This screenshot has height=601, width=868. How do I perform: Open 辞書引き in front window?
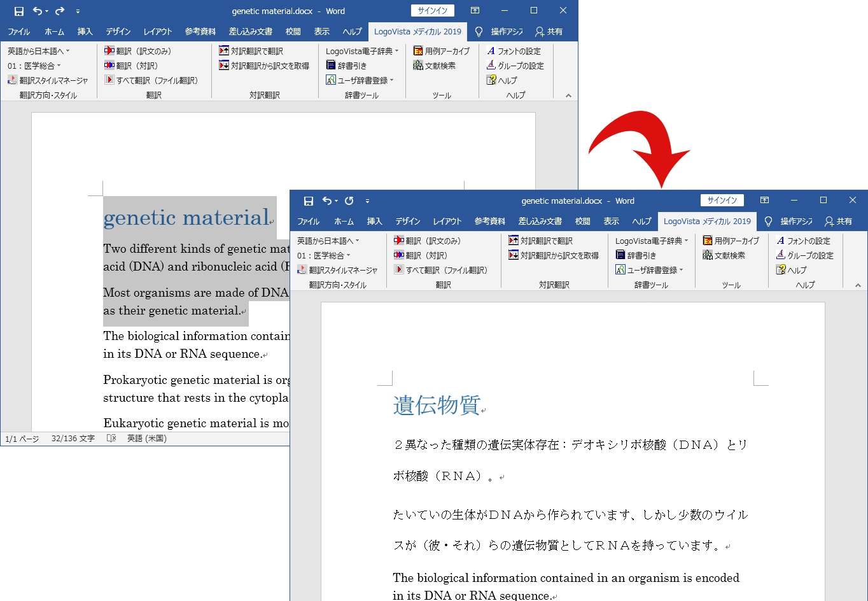(636, 255)
